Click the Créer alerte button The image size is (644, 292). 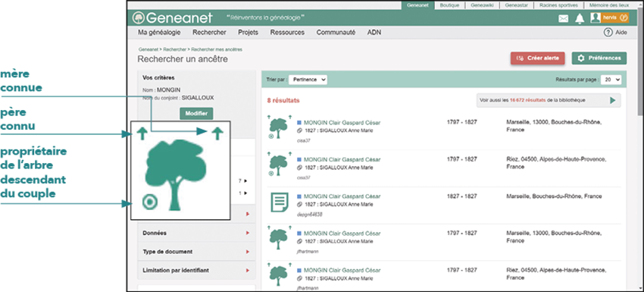click(x=538, y=58)
